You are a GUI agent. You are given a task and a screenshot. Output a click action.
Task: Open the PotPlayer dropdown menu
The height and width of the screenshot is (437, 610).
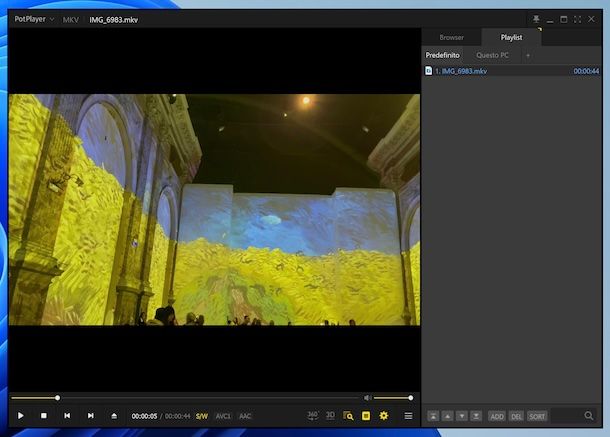point(34,19)
